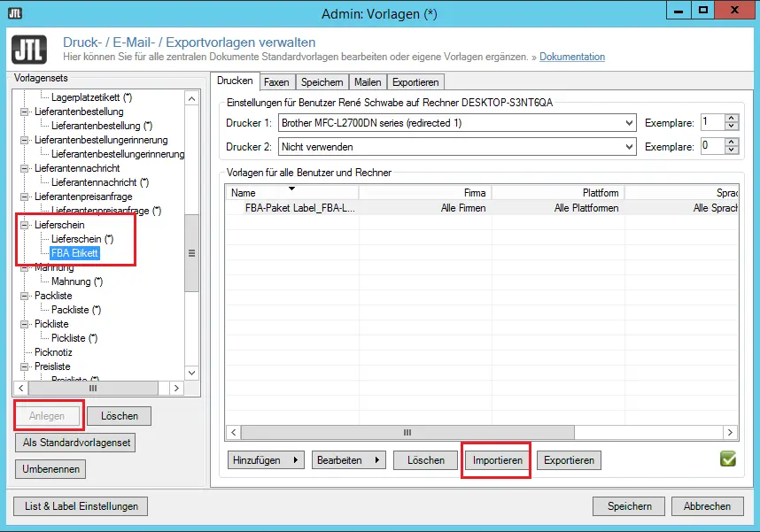The height and width of the screenshot is (532, 760).
Task: Click tree horizontal scrollbar right arrow
Action: click(x=176, y=388)
